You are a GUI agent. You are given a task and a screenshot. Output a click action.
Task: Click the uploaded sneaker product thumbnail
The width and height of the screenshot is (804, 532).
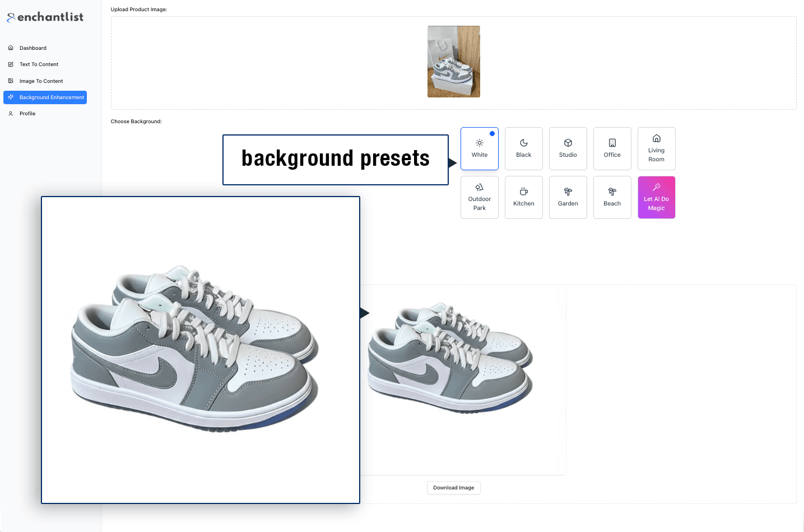(x=453, y=62)
